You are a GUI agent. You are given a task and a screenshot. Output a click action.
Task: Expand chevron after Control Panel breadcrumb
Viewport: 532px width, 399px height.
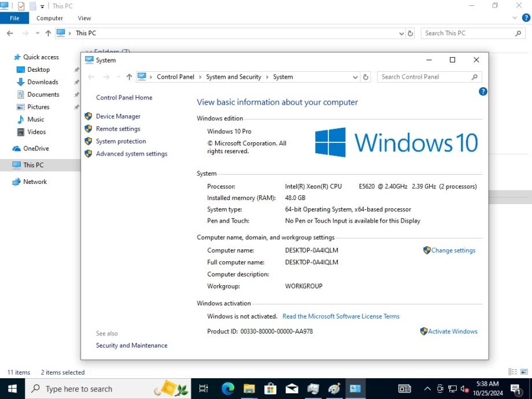tap(200, 77)
